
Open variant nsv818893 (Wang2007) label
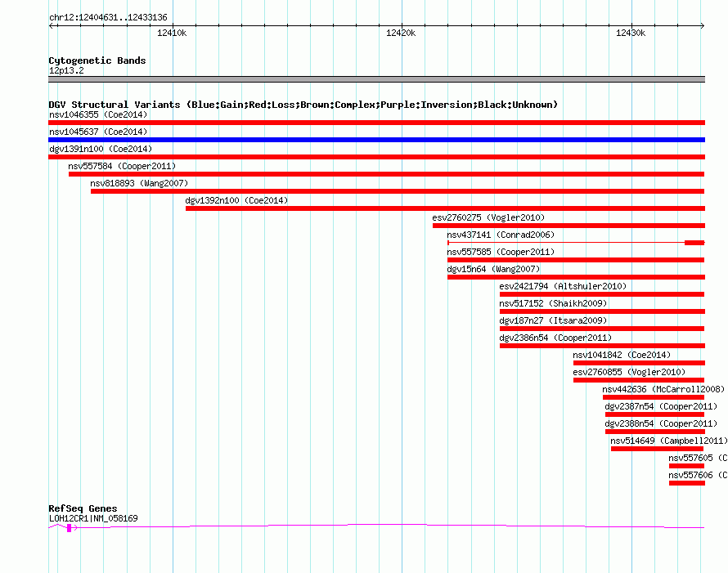[139, 183]
